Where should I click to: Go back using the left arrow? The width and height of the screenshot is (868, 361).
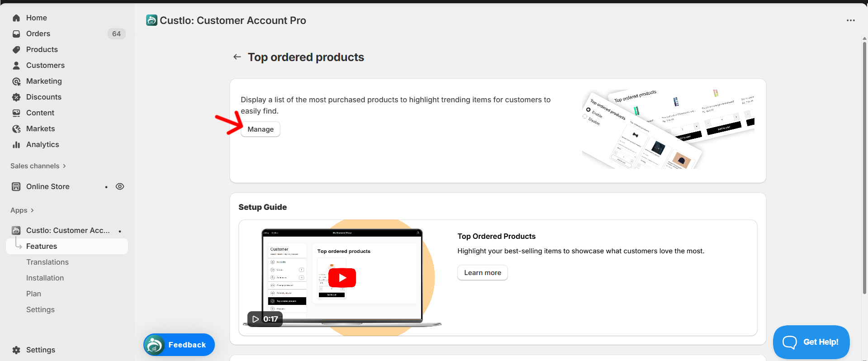[237, 57]
